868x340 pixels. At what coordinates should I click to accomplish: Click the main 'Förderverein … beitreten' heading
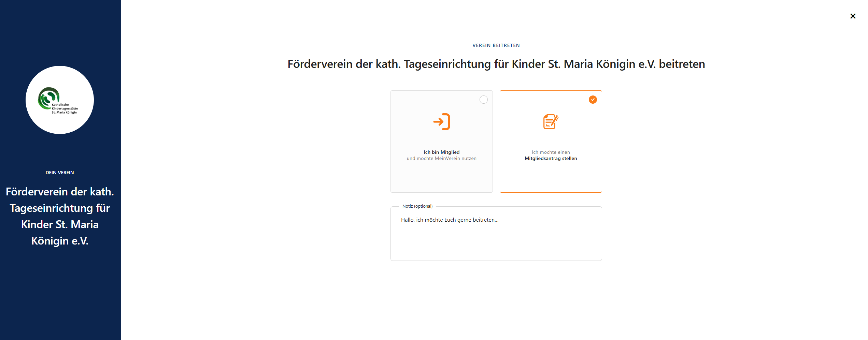496,64
